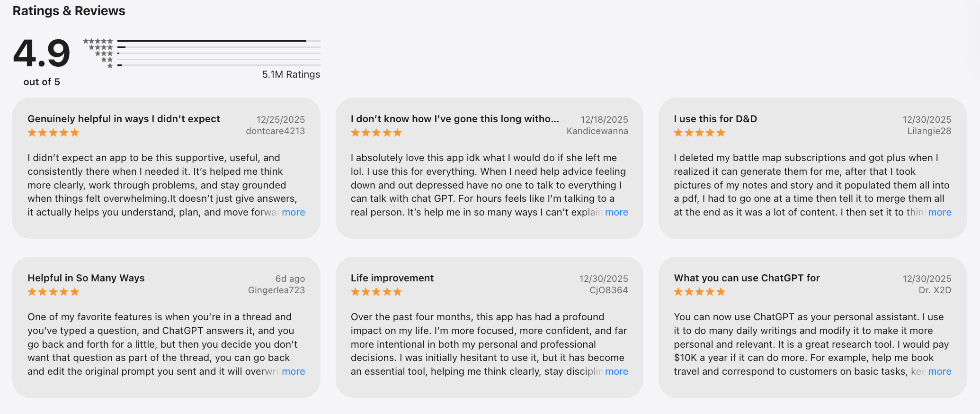Click the star rating on Kandicewanna's review
This screenshot has width=980, height=414.
coord(376,133)
